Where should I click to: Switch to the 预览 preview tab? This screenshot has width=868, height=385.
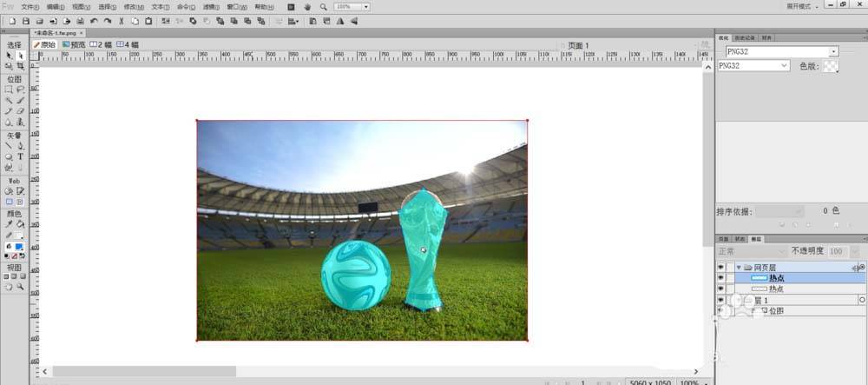click(x=73, y=44)
